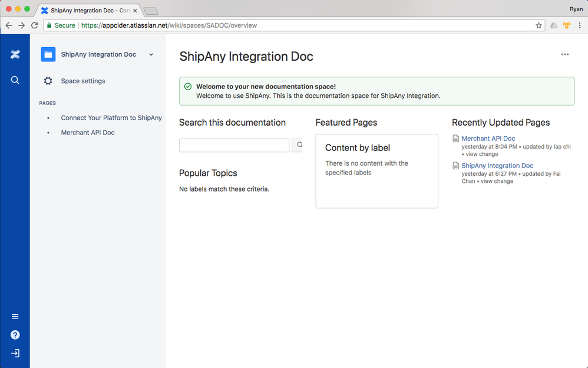Screen dimensions: 588x368
Task: Click the Merchant API Doc page icon
Action: (455, 139)
